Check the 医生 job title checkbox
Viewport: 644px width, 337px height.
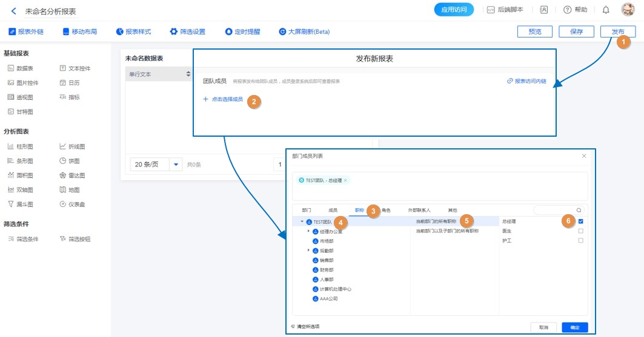pyautogui.click(x=580, y=231)
